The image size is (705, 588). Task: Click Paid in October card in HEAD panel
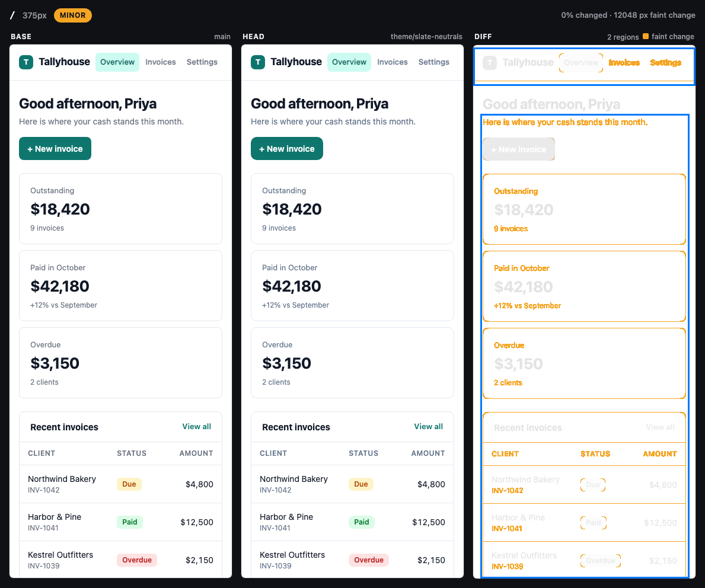[x=352, y=286]
